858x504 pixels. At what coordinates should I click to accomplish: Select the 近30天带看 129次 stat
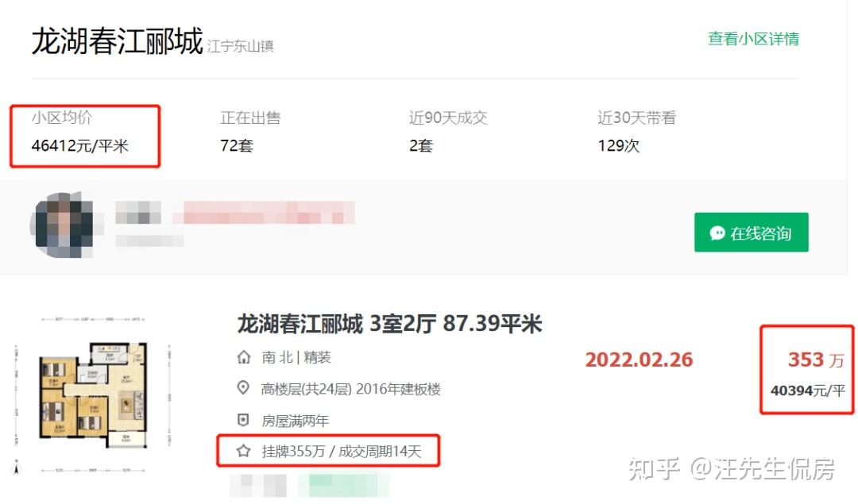point(636,132)
